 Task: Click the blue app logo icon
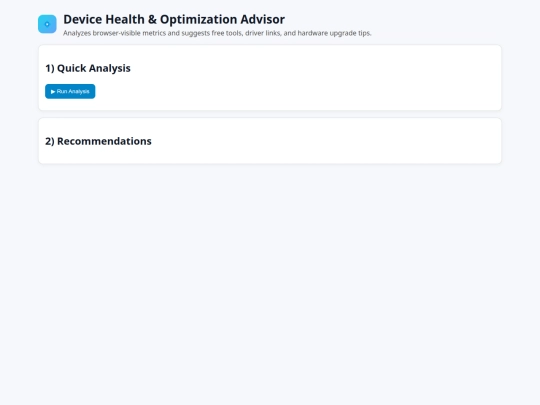[x=47, y=24]
